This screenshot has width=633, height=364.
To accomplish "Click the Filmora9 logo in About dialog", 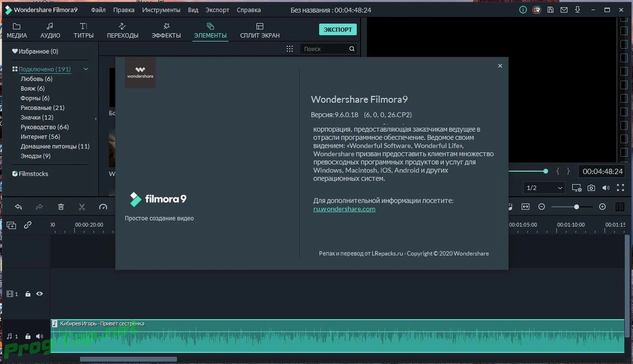I will [158, 199].
